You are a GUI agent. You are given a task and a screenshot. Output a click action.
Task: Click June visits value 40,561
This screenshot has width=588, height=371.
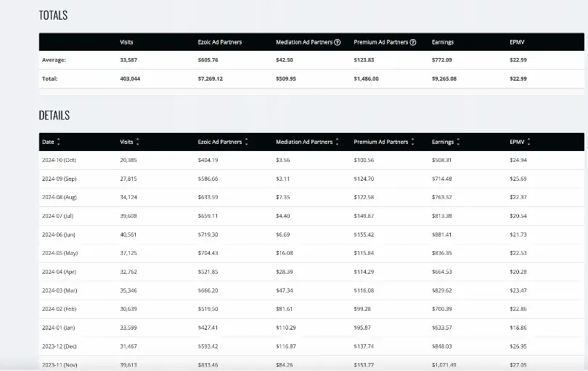pyautogui.click(x=128, y=235)
